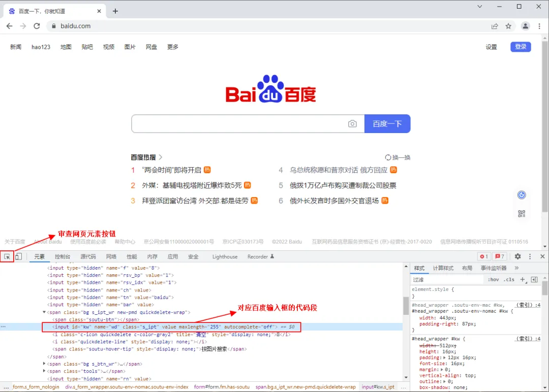Open the 设置 link
549x392 pixels.
[x=491, y=47]
